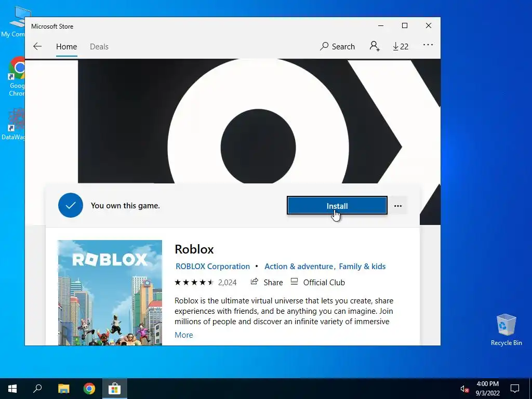This screenshot has width=532, height=399.
Task: Open the Family & kids category
Action: coord(362,267)
